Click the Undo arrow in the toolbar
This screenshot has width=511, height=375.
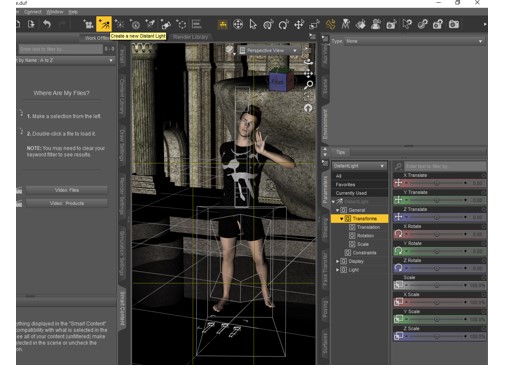47,24
